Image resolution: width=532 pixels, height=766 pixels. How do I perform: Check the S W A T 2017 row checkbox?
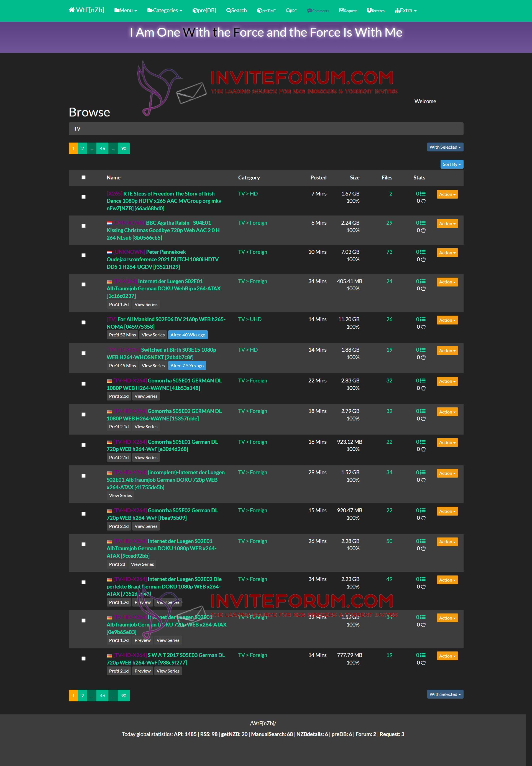tap(84, 659)
